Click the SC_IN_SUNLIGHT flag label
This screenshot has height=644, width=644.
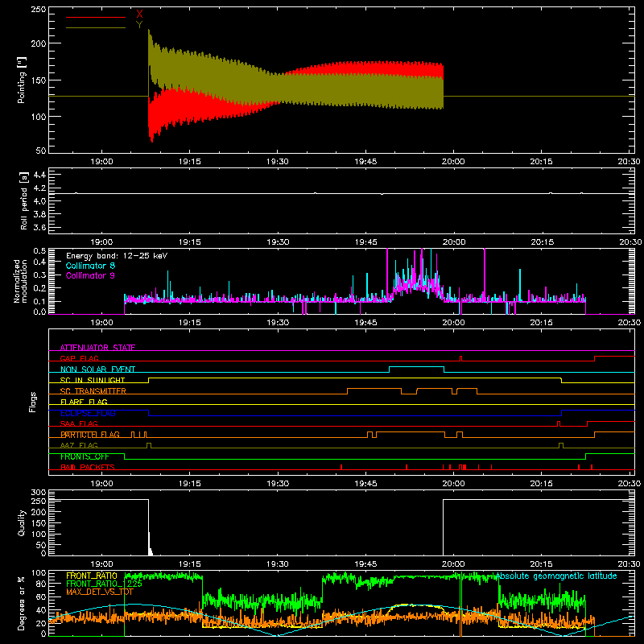coord(93,380)
